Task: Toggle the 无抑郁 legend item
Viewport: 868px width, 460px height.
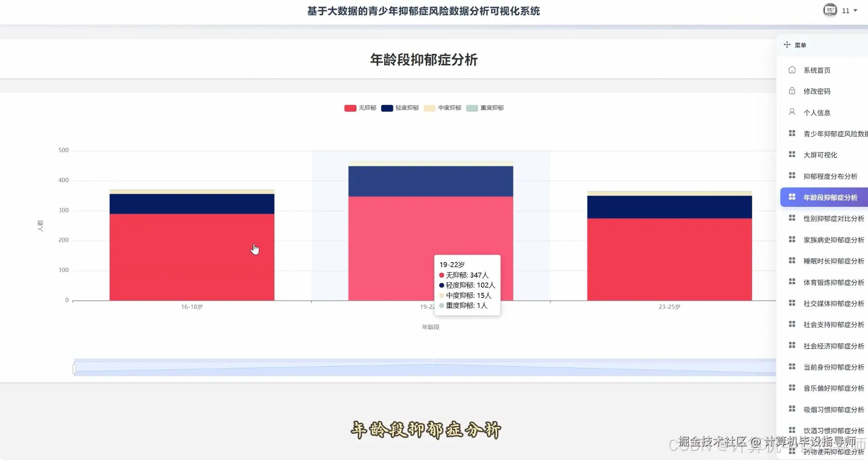Action: pyautogui.click(x=360, y=108)
